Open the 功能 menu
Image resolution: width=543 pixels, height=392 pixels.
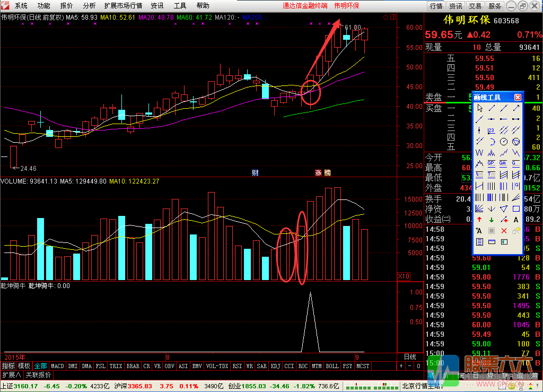point(43,5)
